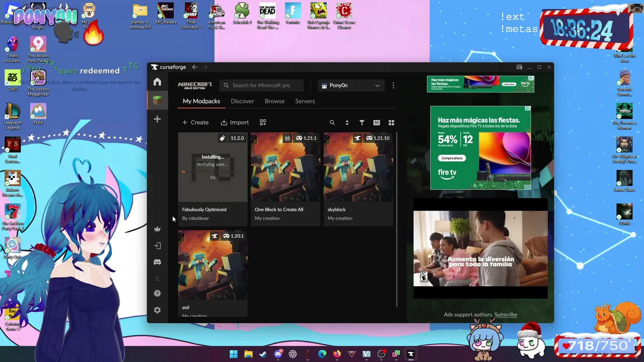Click the Windows Start button
This screenshot has height=362, width=644.
233,354
